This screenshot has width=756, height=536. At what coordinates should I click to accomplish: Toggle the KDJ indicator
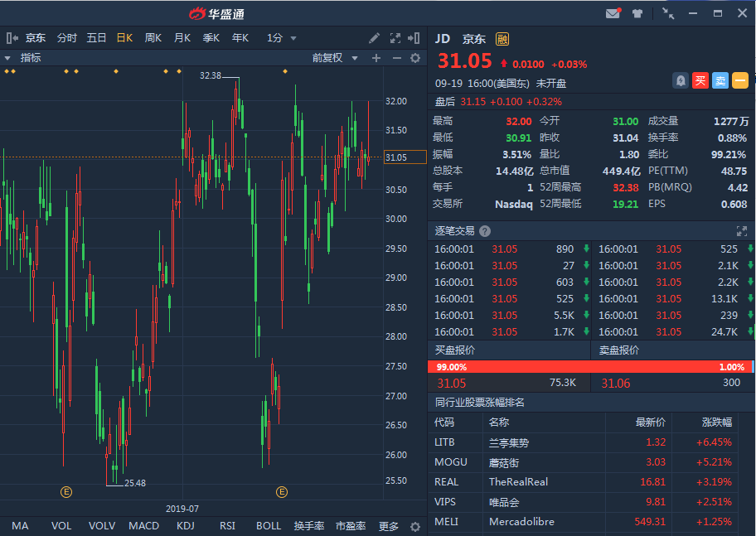coord(186,526)
